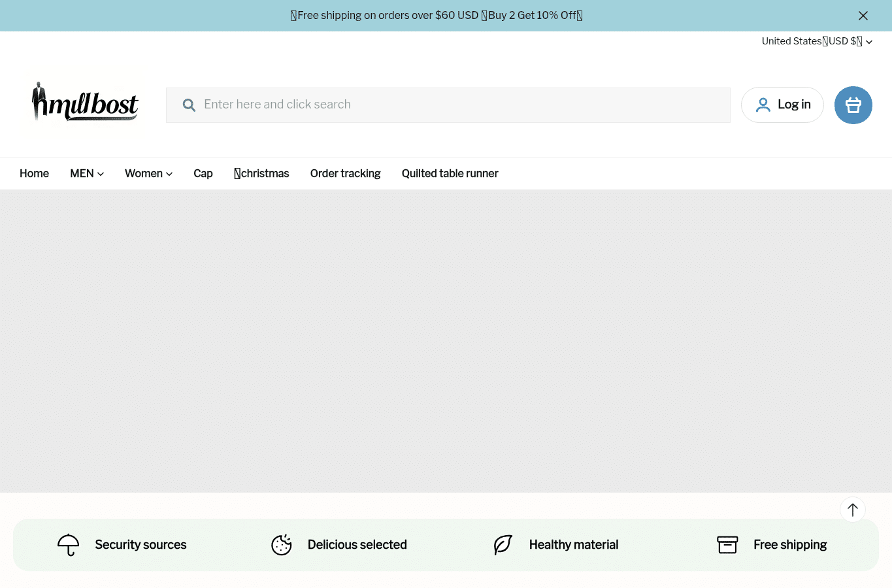Click the free shipping promo announcement text
The image size is (892, 588).
pyautogui.click(x=437, y=16)
